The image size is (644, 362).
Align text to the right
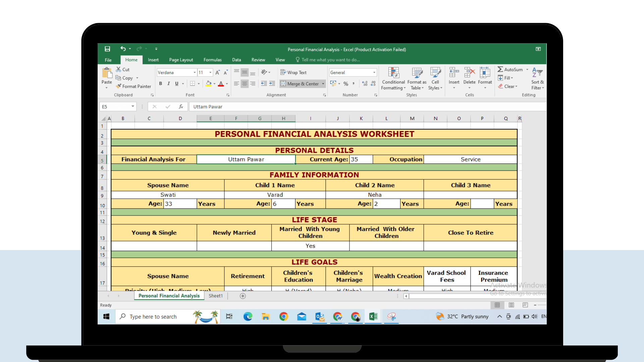253,83
